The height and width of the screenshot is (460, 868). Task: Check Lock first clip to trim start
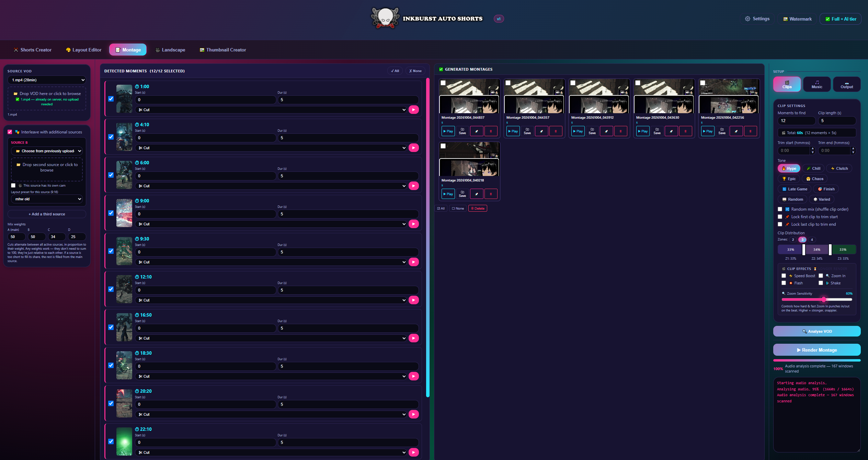click(780, 217)
